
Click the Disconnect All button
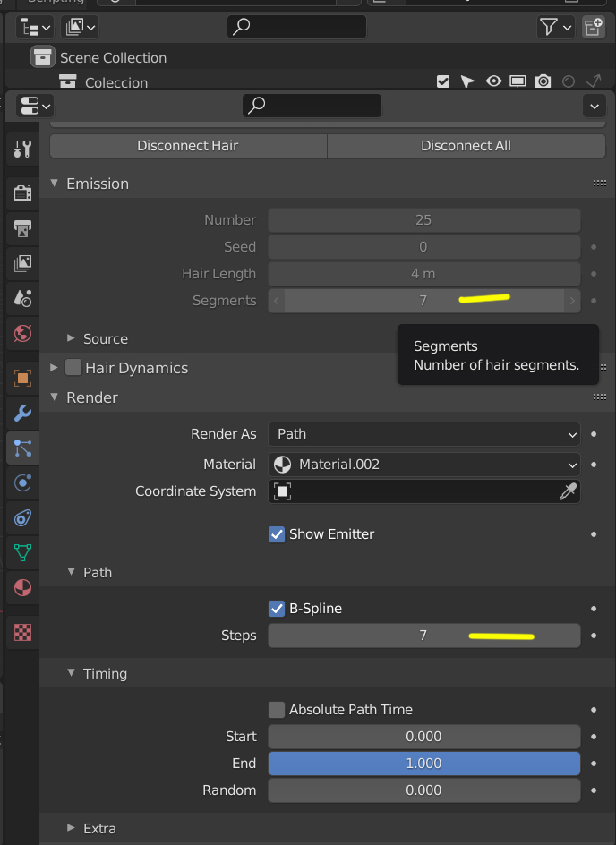click(466, 146)
